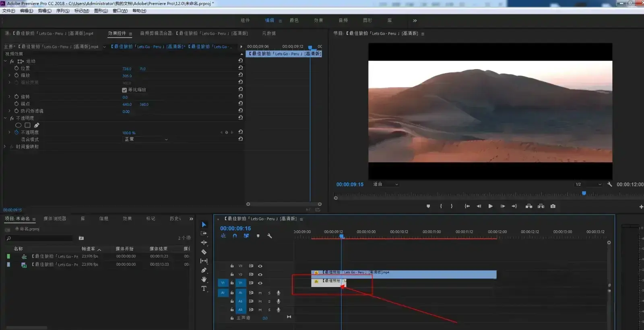Uncheck Uniform Scale (等比缩放) checkbox

(124, 90)
